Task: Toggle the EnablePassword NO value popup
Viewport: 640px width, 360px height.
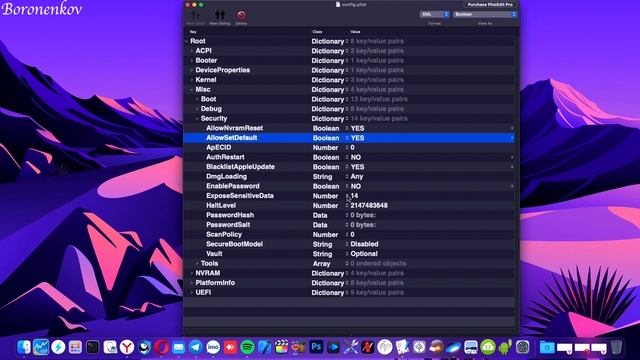Action: click(x=512, y=186)
